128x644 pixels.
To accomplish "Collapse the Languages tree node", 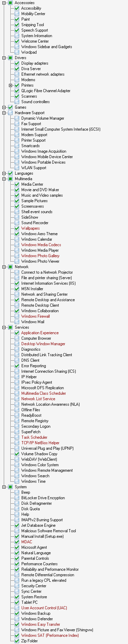I will point(4,173).
